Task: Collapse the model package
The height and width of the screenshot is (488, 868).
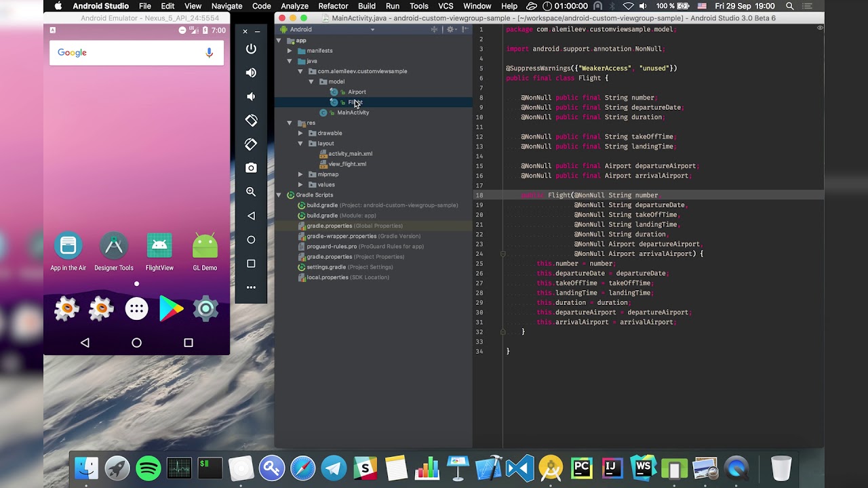Action: click(x=311, y=81)
